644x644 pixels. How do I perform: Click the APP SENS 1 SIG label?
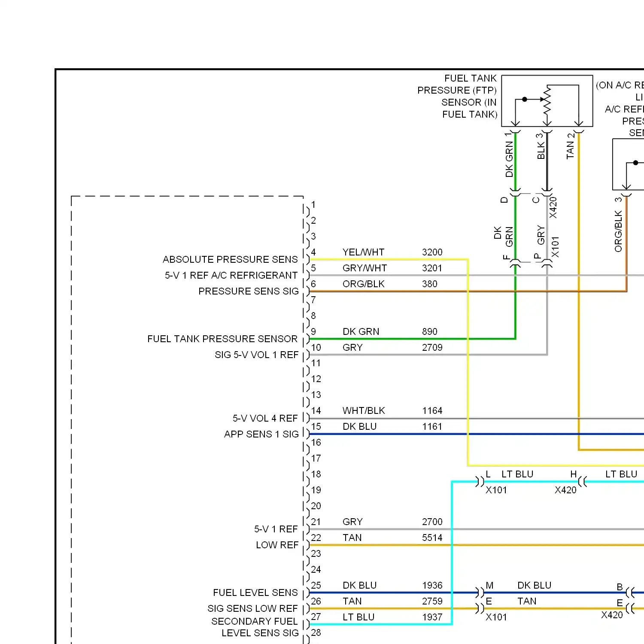click(261, 434)
